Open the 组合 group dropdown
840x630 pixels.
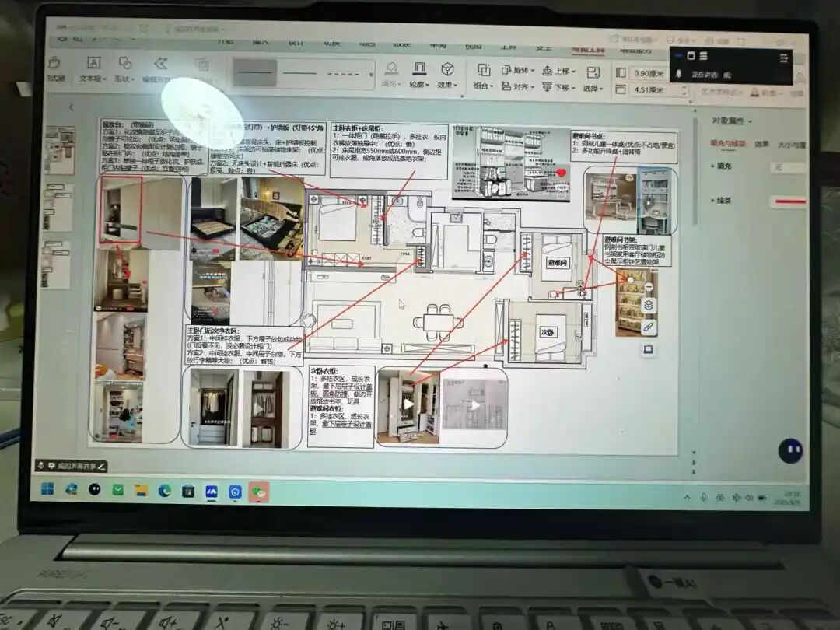click(484, 86)
